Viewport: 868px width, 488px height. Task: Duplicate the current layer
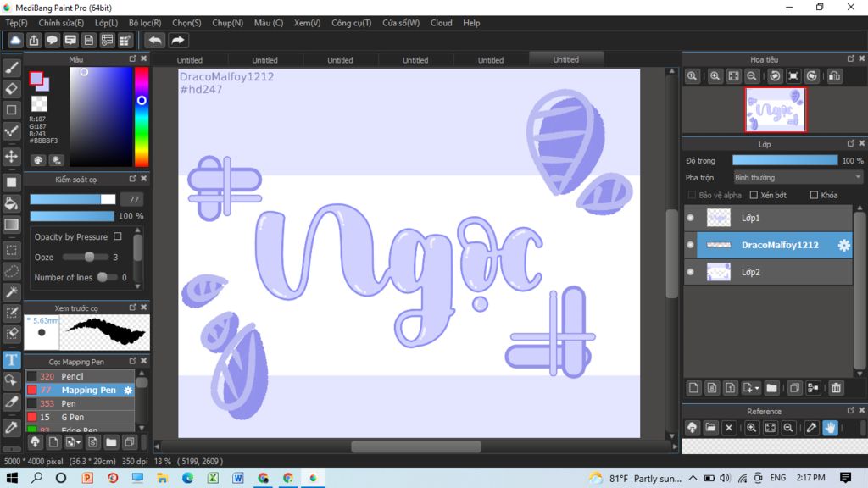pos(794,388)
